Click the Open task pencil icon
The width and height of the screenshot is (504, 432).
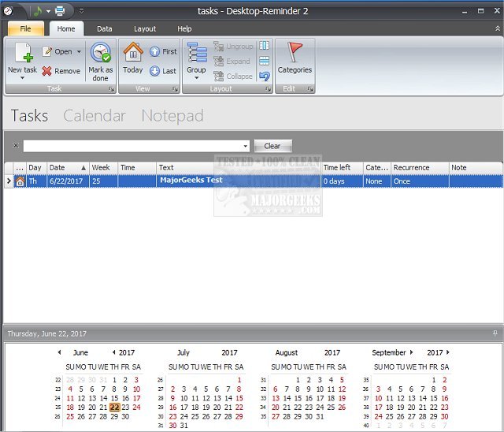pyautogui.click(x=47, y=51)
